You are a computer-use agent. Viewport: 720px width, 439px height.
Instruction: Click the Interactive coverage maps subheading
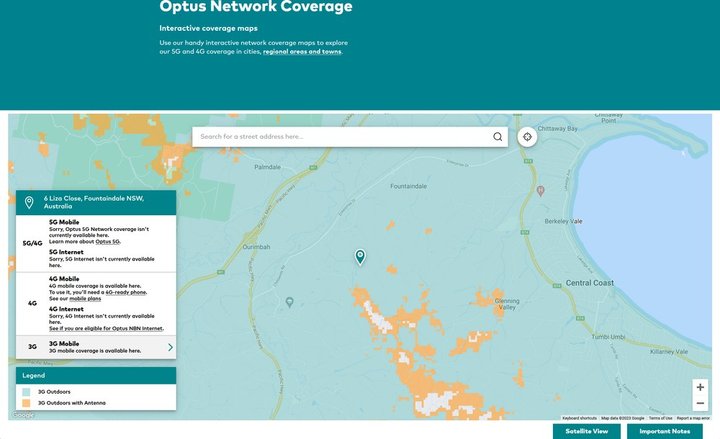pos(208,28)
